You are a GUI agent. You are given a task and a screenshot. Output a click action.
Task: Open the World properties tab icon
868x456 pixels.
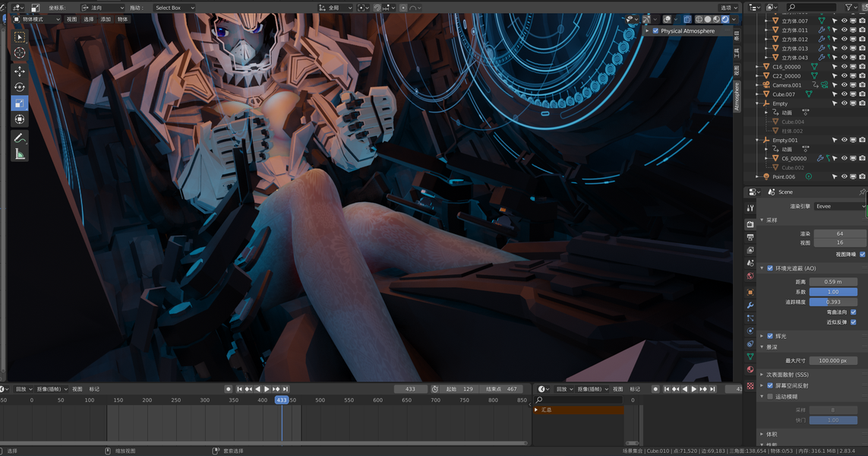pyautogui.click(x=750, y=276)
